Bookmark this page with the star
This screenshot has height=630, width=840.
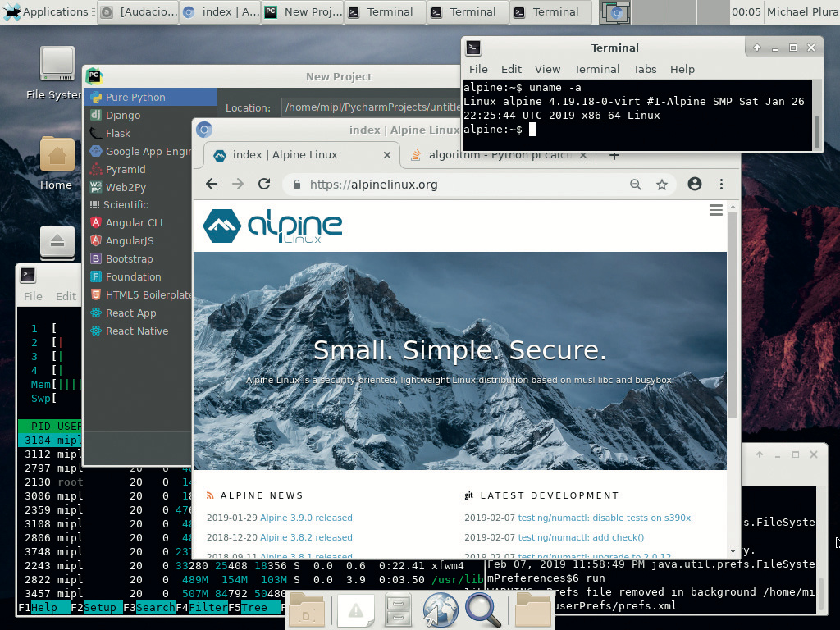662,185
